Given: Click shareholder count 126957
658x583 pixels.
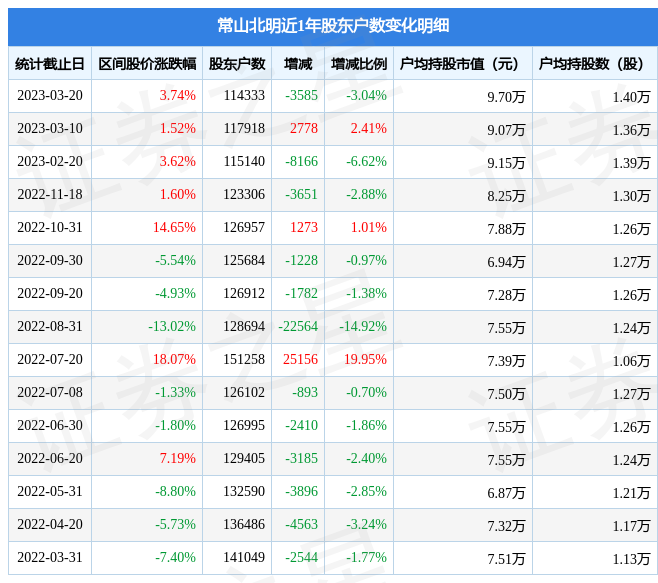Looking at the screenshot, I should (x=244, y=227).
